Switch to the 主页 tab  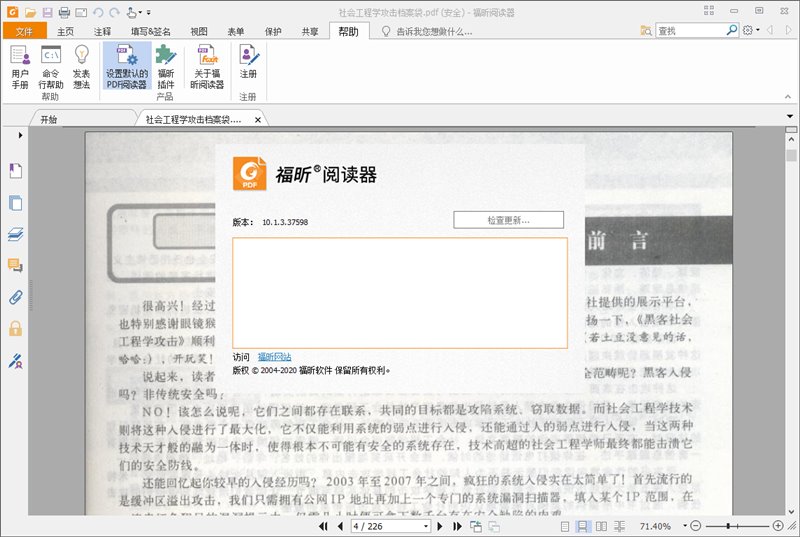point(65,32)
